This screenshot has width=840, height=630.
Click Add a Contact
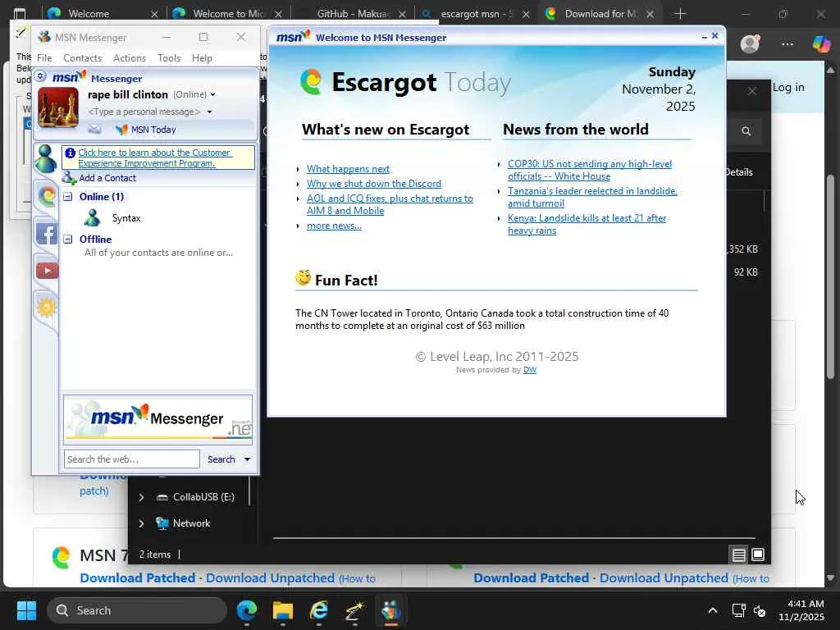coord(100,178)
